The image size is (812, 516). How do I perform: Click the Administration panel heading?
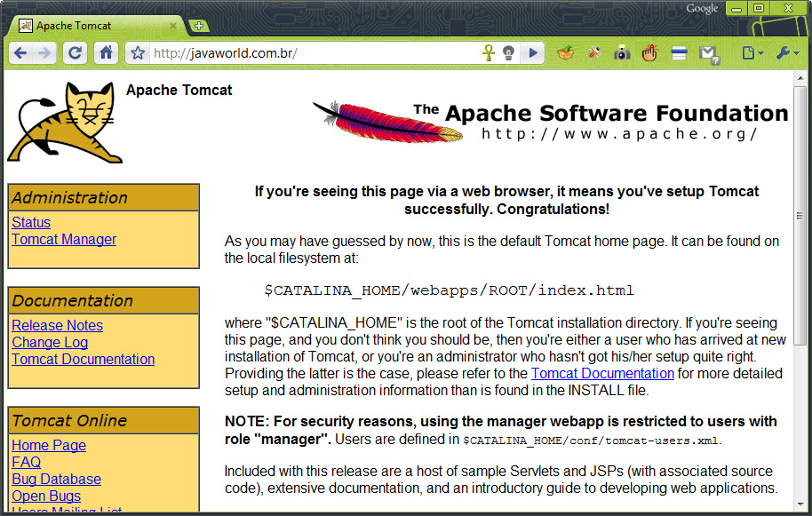(104, 198)
